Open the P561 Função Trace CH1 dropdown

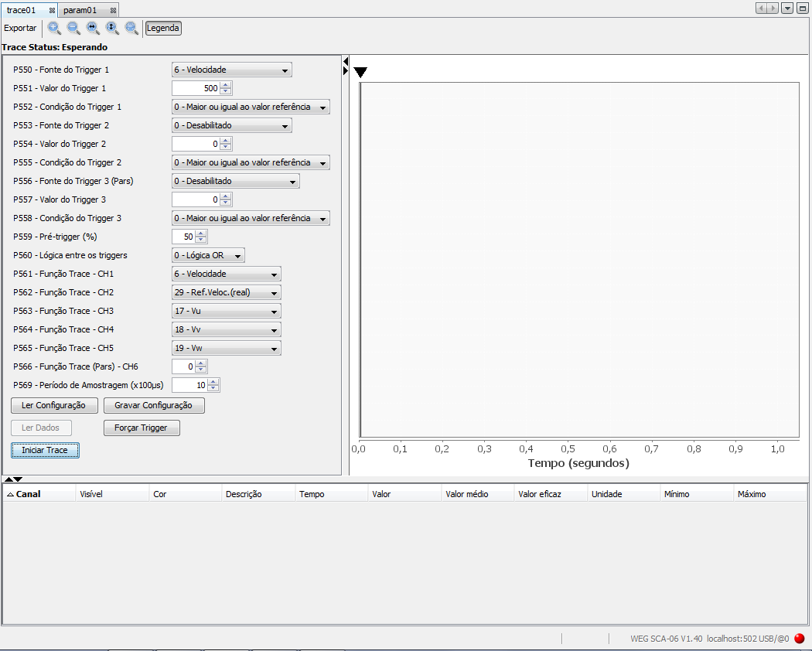226,274
